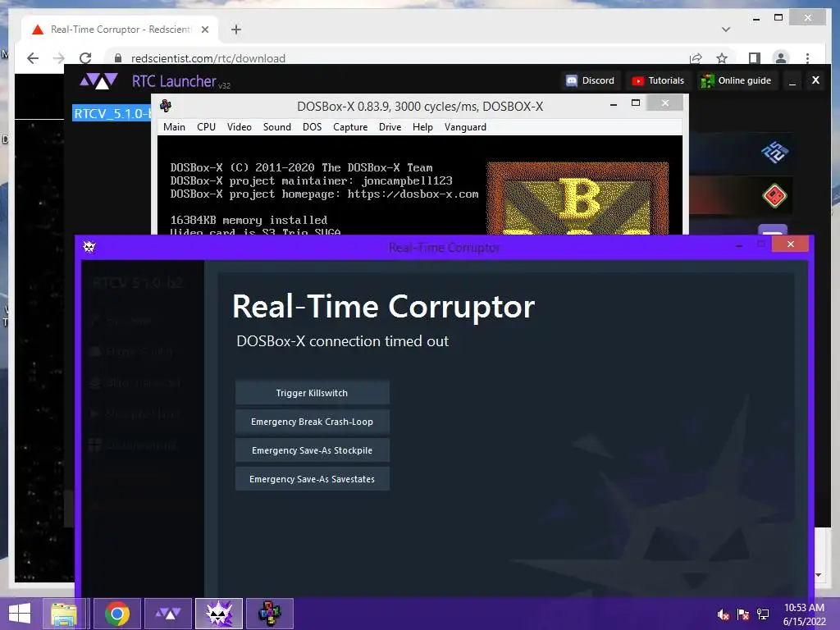Viewport: 840px width, 630px height.
Task: Open the Windows Start menu
Action: pos(20,614)
